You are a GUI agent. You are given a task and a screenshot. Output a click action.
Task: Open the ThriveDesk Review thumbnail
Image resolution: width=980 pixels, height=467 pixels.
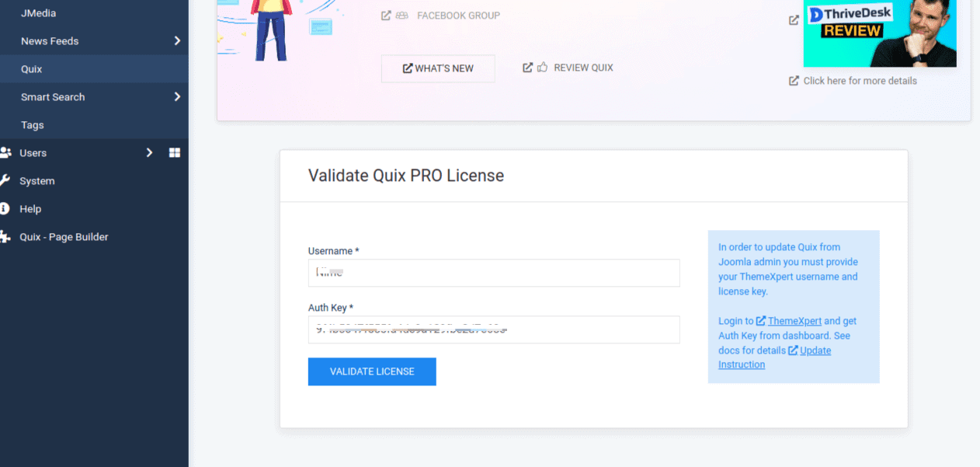[879, 33]
